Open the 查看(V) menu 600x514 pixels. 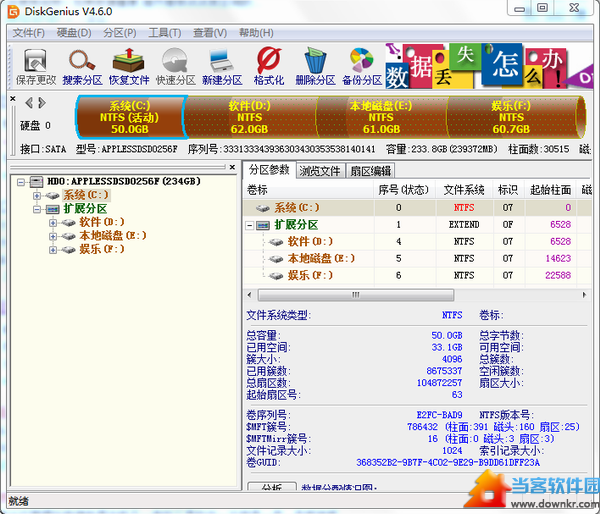tap(210, 33)
